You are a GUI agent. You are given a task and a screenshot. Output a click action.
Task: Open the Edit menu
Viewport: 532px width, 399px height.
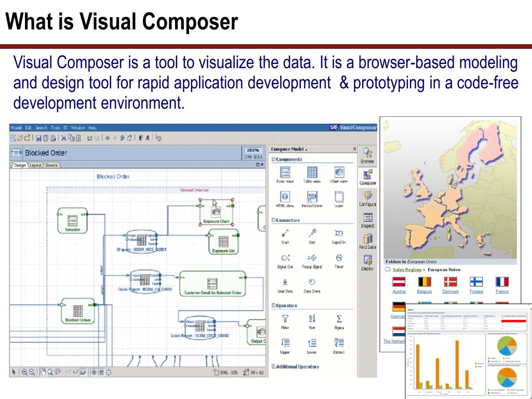click(28, 128)
